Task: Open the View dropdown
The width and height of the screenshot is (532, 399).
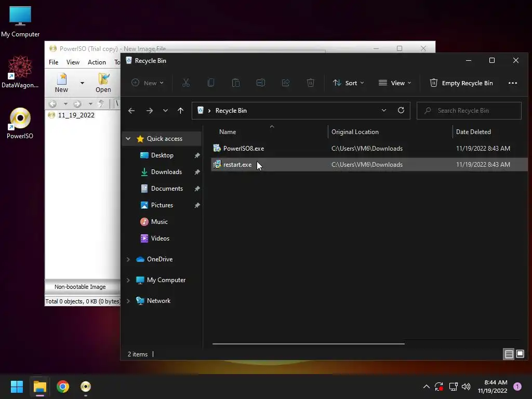Action: (x=395, y=83)
